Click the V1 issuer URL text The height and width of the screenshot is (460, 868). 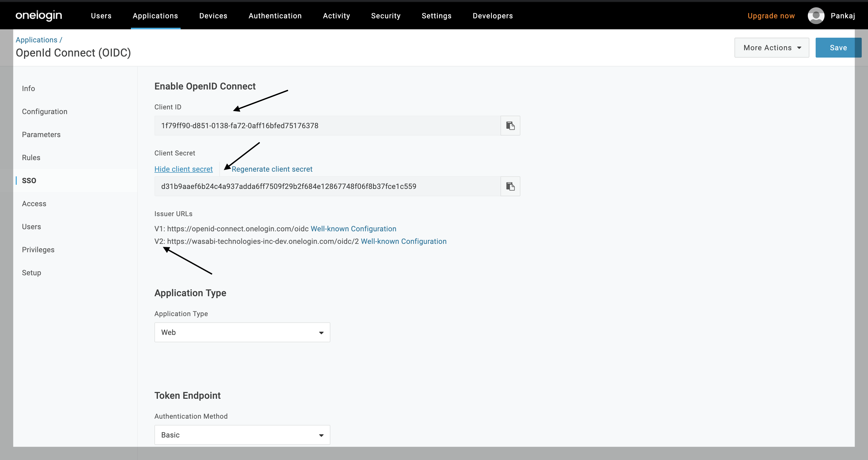coord(238,229)
